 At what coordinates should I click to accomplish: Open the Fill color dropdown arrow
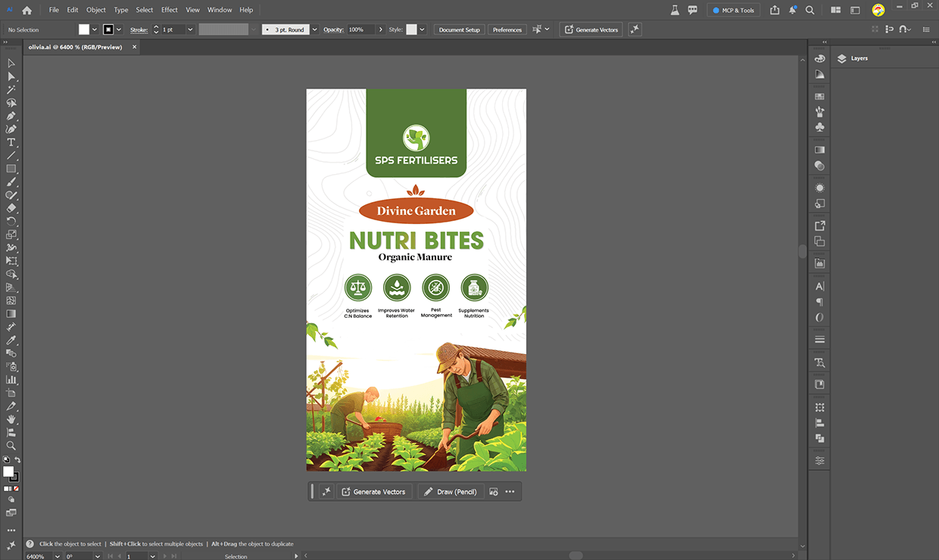(95, 30)
